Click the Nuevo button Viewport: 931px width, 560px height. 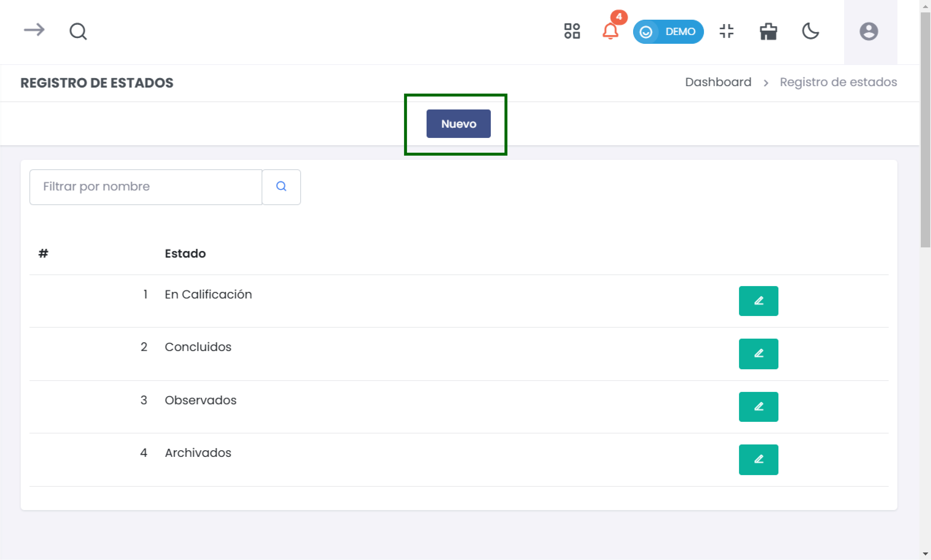click(458, 124)
